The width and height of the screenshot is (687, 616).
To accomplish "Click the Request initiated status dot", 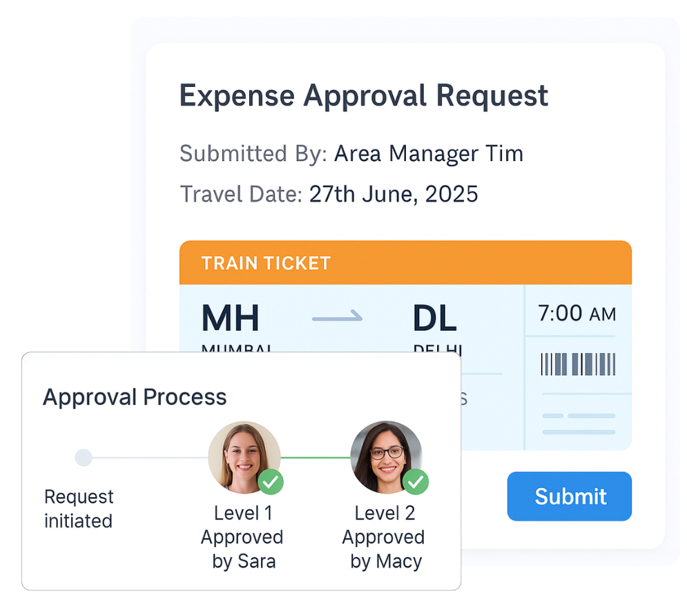I will pos(83,457).
